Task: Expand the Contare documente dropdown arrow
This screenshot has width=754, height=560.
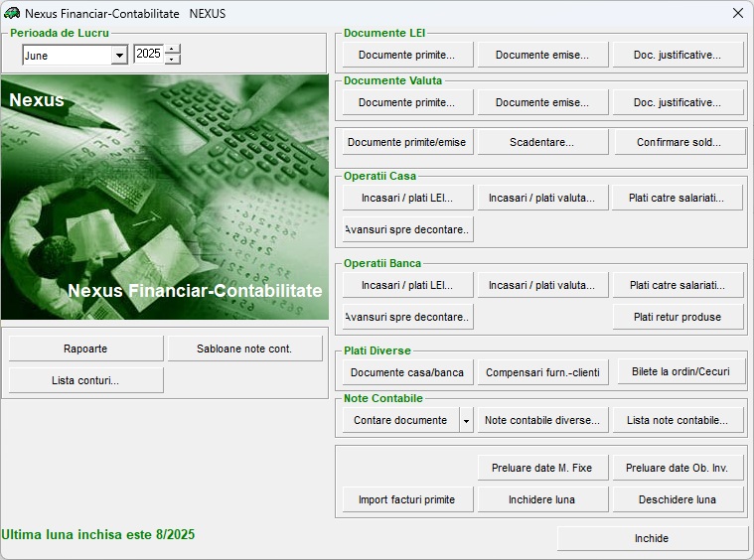Action: pyautogui.click(x=466, y=421)
